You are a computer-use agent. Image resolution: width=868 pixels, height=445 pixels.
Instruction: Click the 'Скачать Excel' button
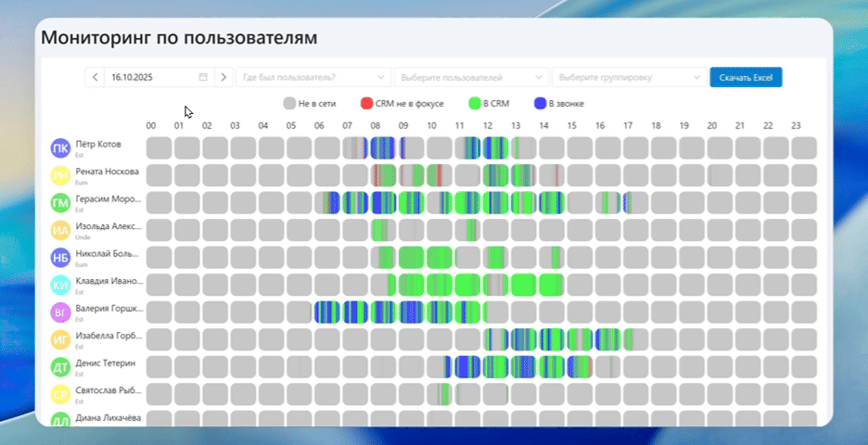[746, 77]
